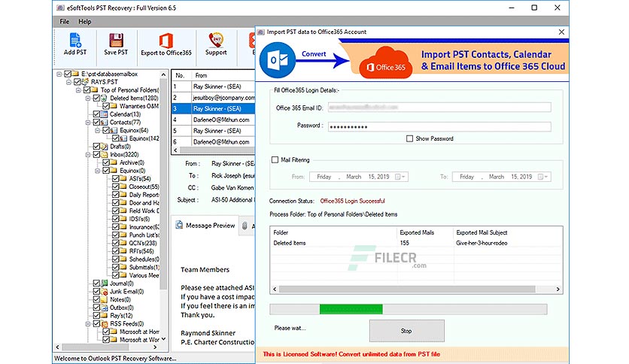This screenshot has height=364, width=629.
Task: Select the Deleted Items export table row
Action: pos(416,243)
